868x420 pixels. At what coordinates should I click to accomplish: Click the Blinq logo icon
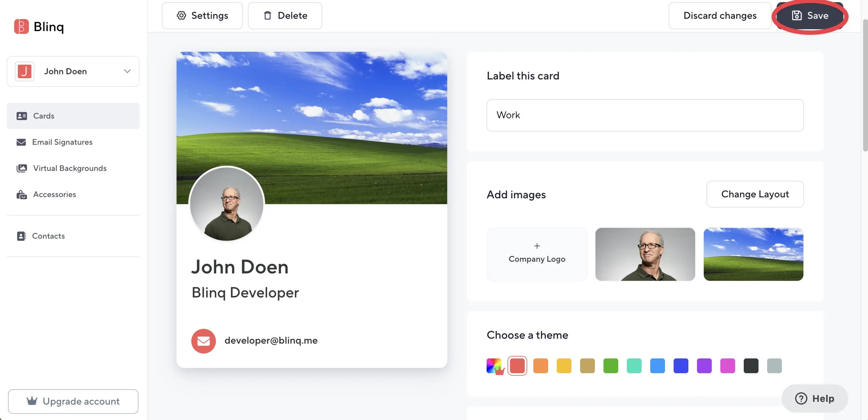[21, 26]
